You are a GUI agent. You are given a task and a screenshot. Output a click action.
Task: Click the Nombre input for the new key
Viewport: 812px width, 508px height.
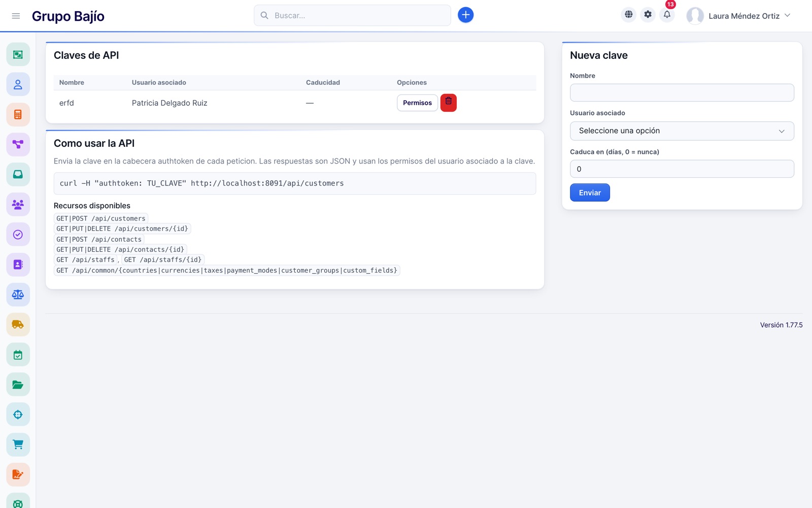682,92
